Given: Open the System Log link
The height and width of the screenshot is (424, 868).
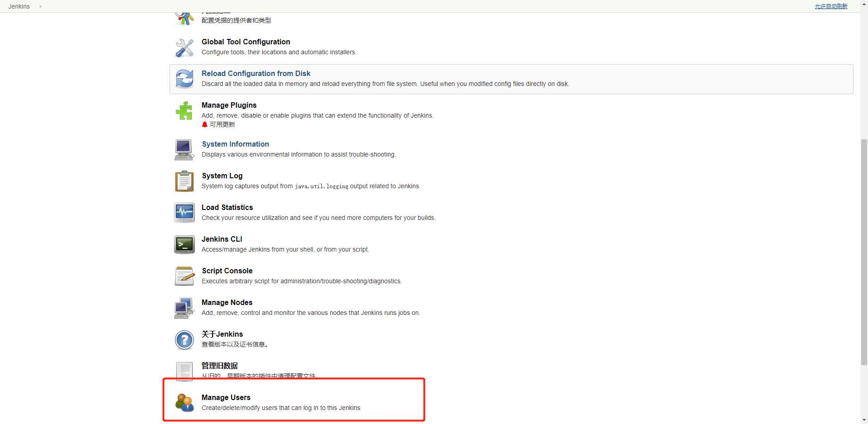Looking at the screenshot, I should pos(222,176).
